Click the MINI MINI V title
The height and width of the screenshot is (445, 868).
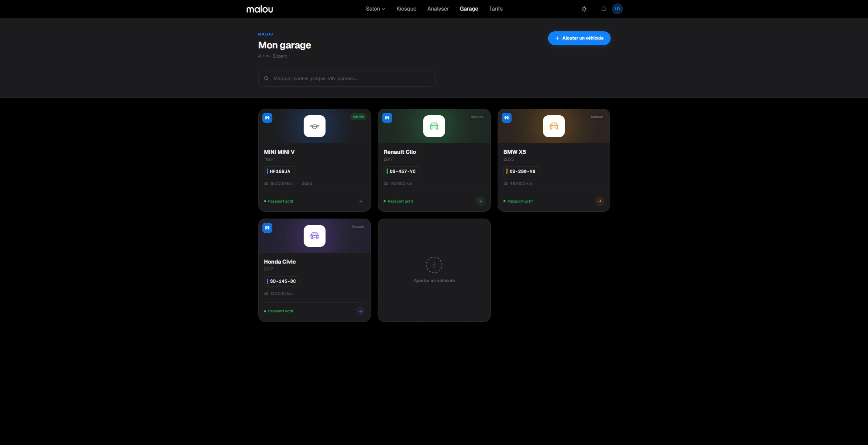[279, 152]
